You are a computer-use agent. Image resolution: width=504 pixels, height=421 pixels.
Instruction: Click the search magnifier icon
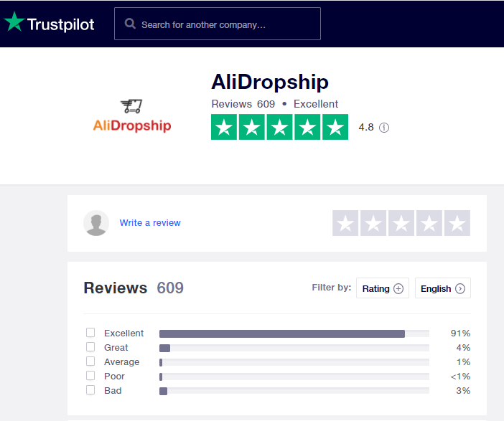pos(130,24)
